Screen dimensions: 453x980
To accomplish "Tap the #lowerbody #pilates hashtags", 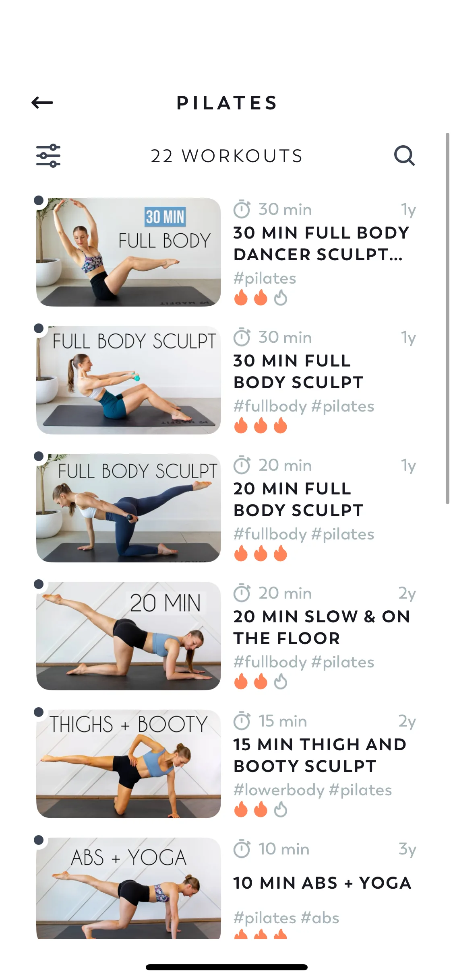I will [312, 790].
